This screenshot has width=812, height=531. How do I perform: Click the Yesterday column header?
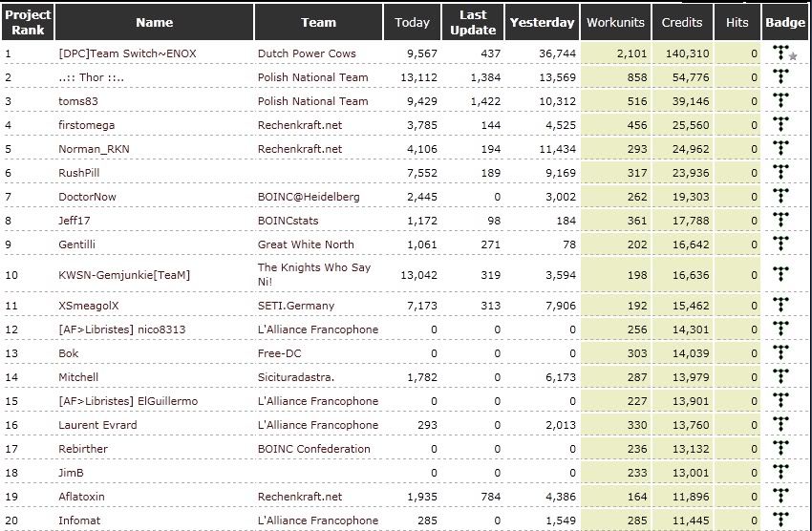(x=543, y=22)
